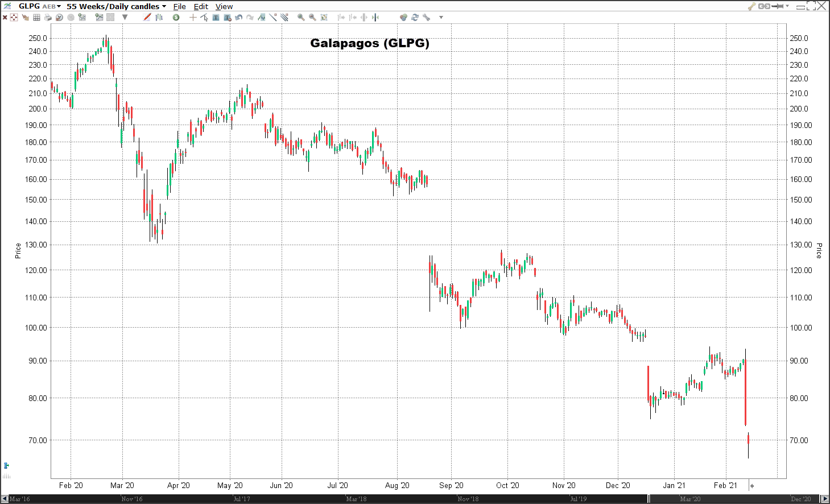Select the text annotation tool with red marker
The height and width of the screenshot is (504, 830).
pyautogui.click(x=227, y=17)
